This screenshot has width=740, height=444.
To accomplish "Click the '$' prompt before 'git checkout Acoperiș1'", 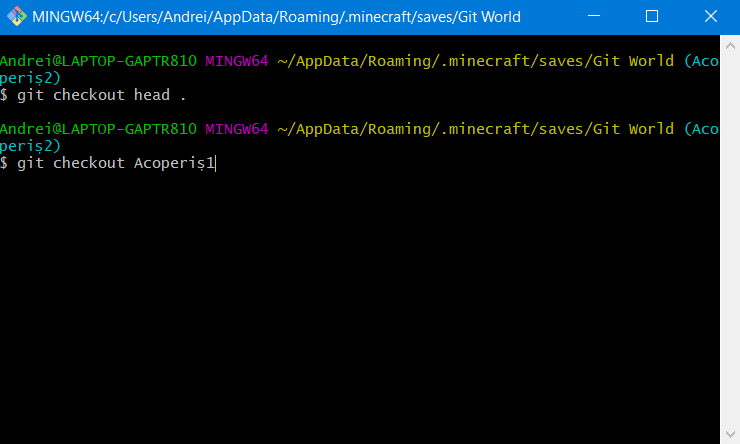I will [x=4, y=163].
